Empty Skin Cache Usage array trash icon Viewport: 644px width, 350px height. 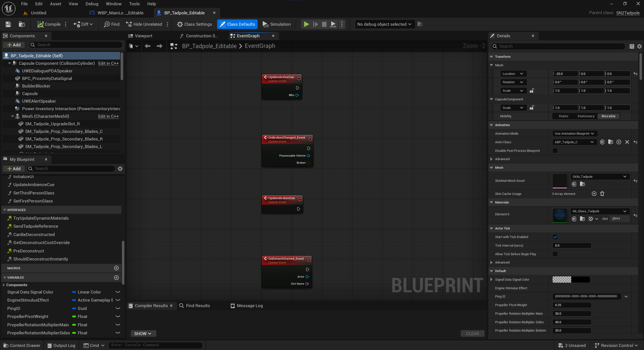coord(602,194)
